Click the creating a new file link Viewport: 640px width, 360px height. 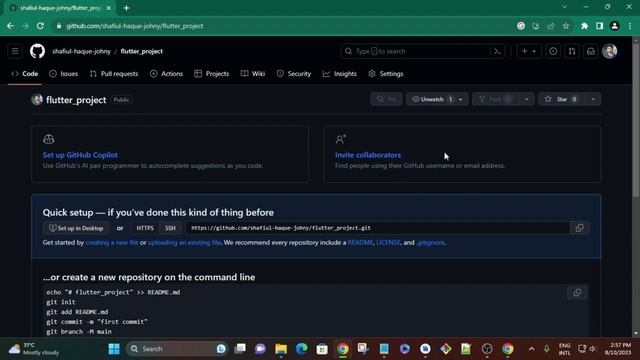[x=111, y=242]
